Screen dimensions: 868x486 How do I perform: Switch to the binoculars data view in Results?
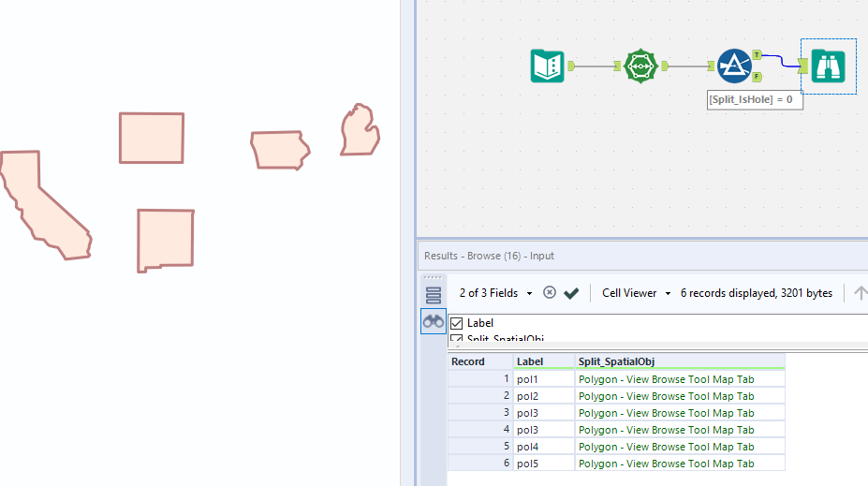434,321
